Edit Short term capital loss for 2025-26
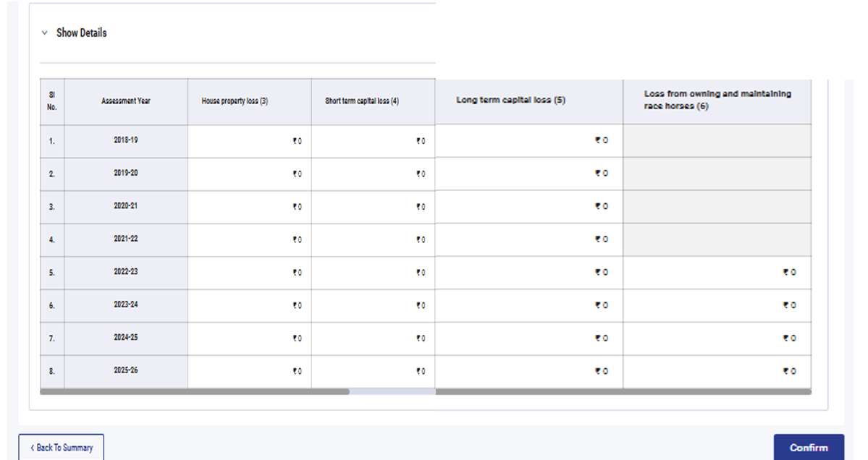Viewport: 868px width, 460px height. click(373, 372)
